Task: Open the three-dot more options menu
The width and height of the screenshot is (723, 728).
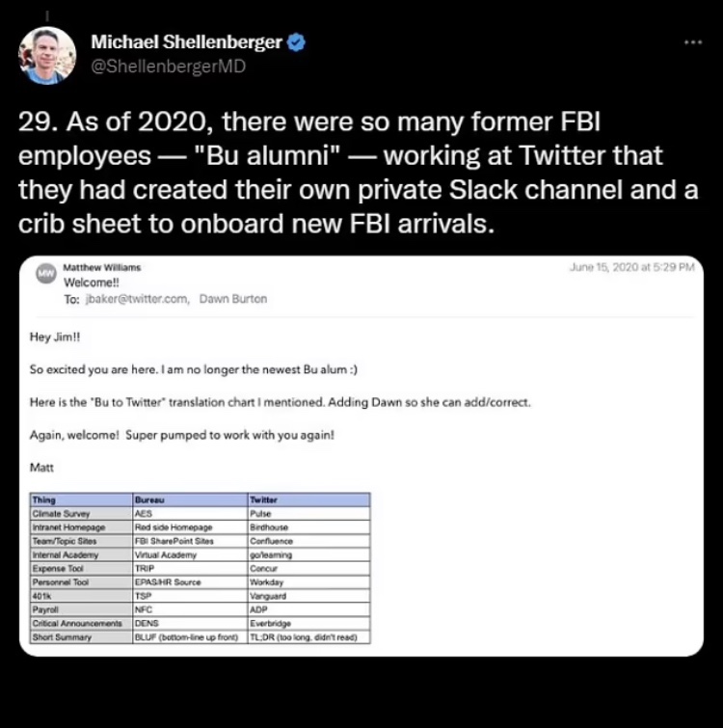Action: tap(693, 43)
